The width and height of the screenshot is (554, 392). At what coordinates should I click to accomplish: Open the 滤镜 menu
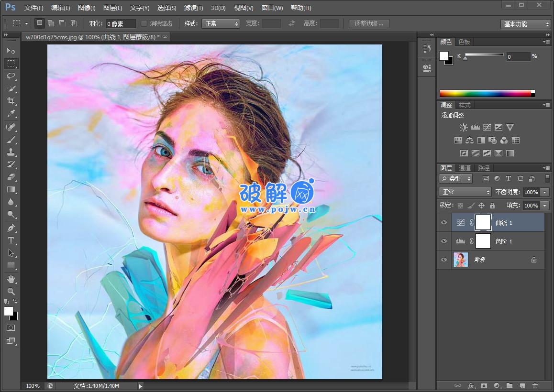pyautogui.click(x=193, y=8)
